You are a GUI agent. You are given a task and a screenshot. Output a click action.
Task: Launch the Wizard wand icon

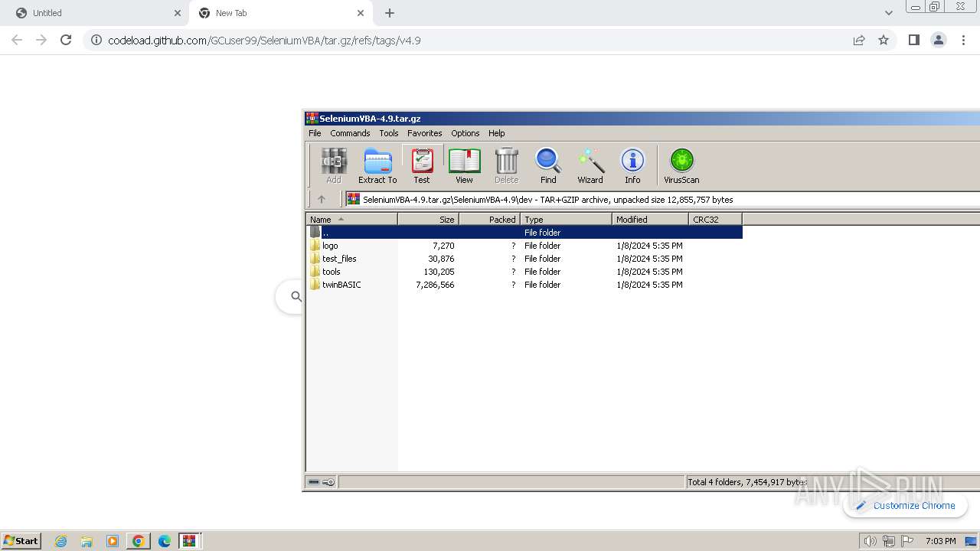coord(590,166)
